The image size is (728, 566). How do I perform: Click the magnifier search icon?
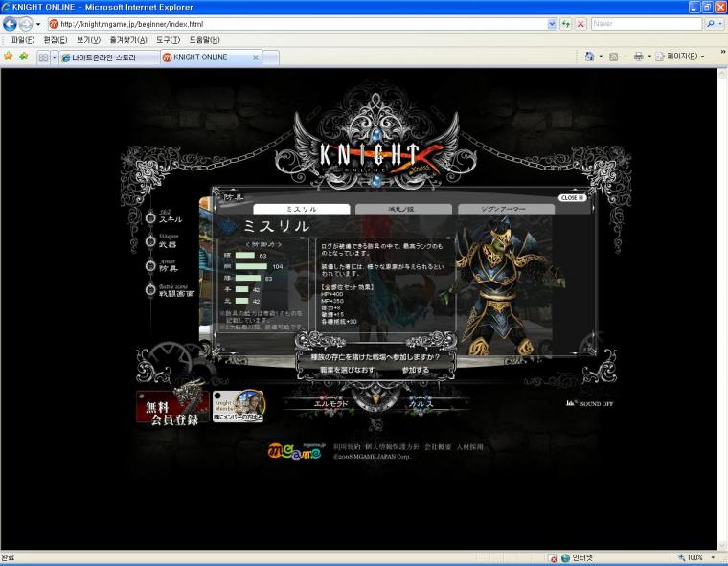click(x=710, y=24)
